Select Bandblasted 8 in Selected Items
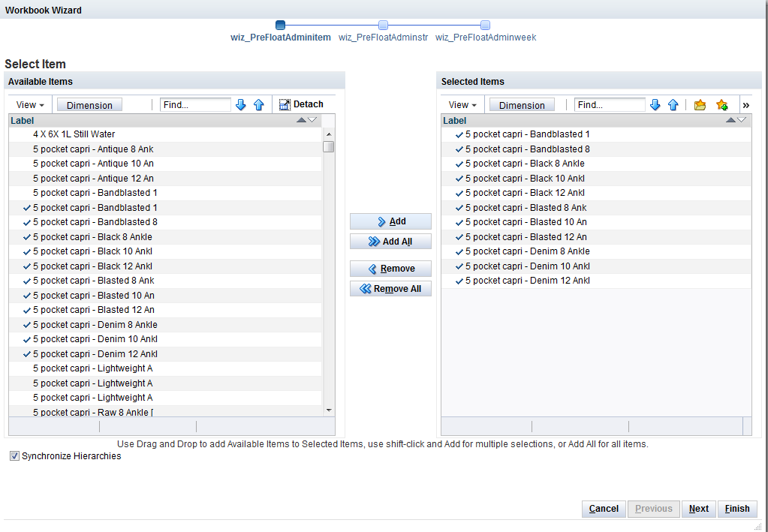Screen dimensions: 768x532 tap(596, 149)
